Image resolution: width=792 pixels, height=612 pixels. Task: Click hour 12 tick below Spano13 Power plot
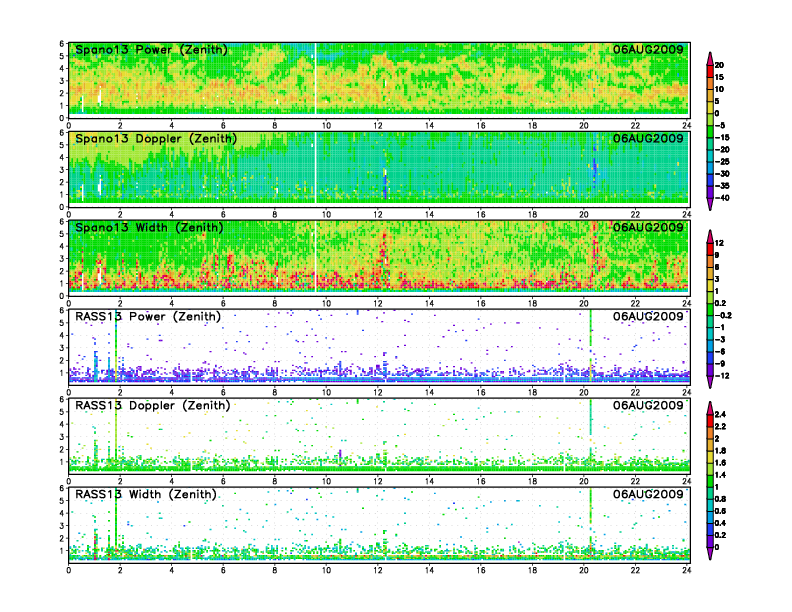378,126
